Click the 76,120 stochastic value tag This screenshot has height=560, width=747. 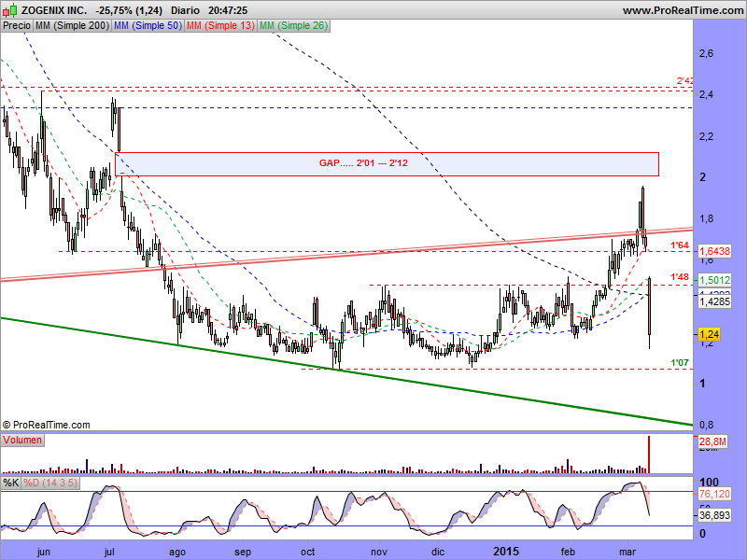(714, 494)
